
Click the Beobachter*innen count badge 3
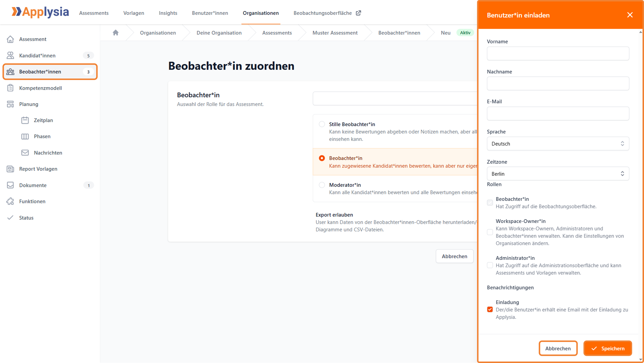[x=88, y=72]
